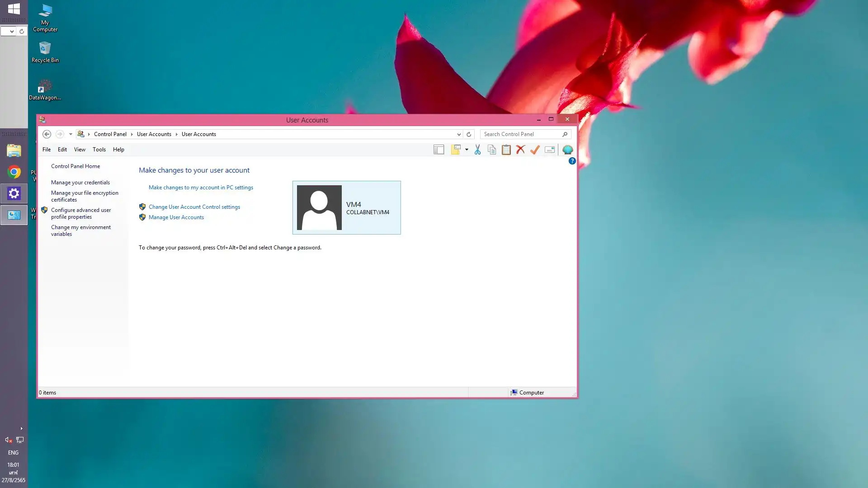The image size is (868, 488).
Task: Open the Tools menu
Action: pyautogui.click(x=99, y=150)
